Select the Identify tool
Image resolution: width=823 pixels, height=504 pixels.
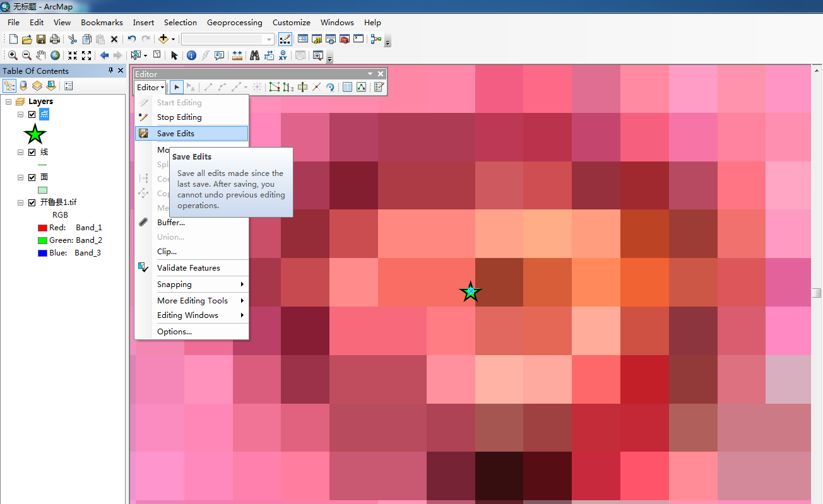(192, 56)
